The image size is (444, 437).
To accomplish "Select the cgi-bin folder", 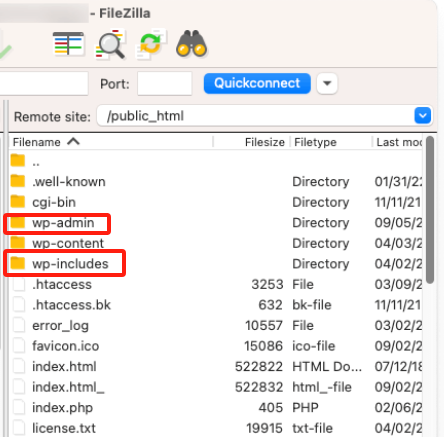I will [216, 202].
